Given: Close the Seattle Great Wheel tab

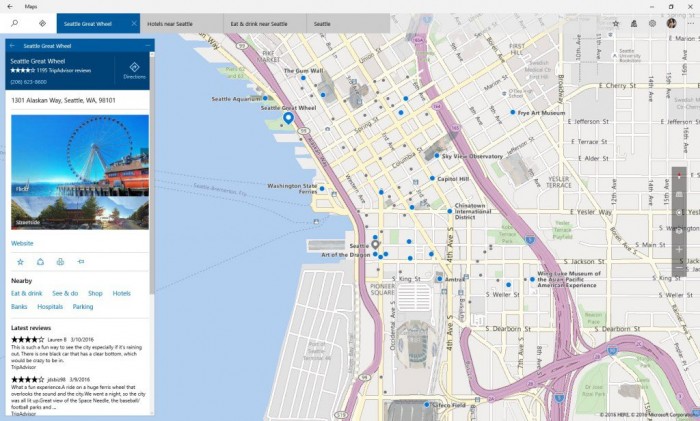Looking at the screenshot, I should tap(134, 23).
